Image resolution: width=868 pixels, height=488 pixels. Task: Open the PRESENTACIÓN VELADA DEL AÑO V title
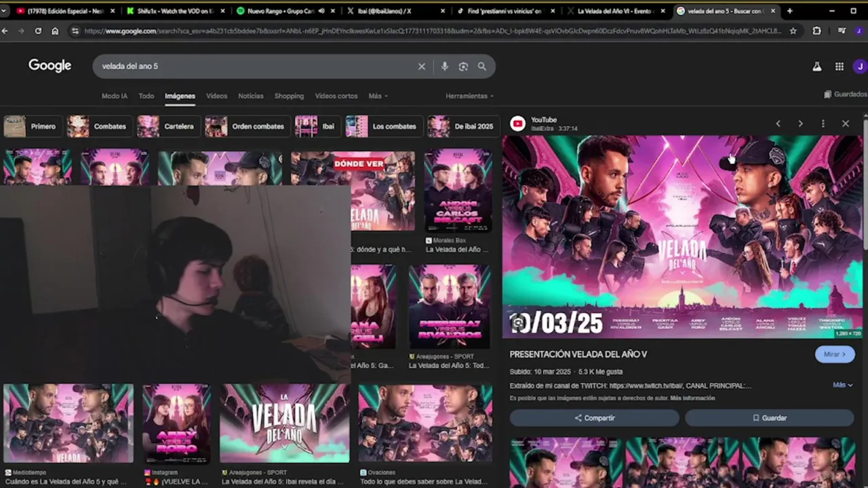point(578,354)
